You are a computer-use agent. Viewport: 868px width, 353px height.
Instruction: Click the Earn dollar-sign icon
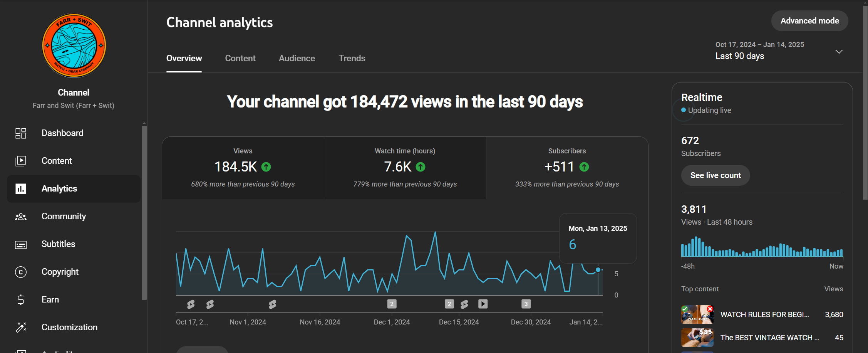21,299
